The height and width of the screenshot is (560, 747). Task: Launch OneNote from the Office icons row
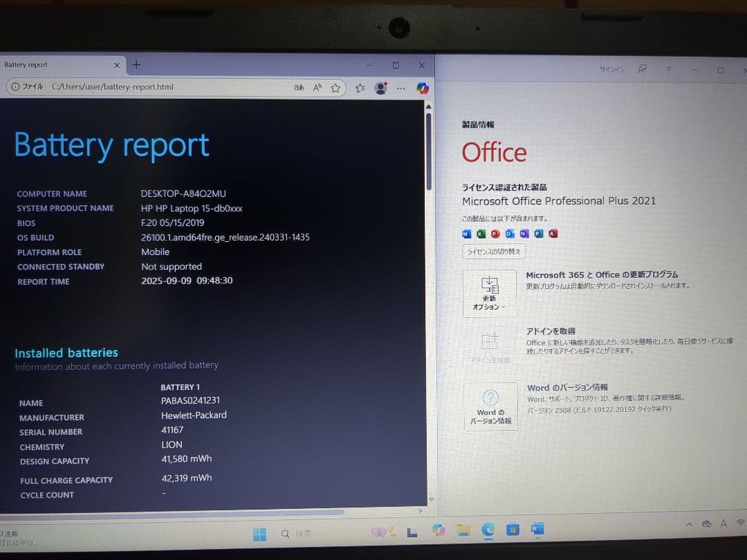coord(524,233)
